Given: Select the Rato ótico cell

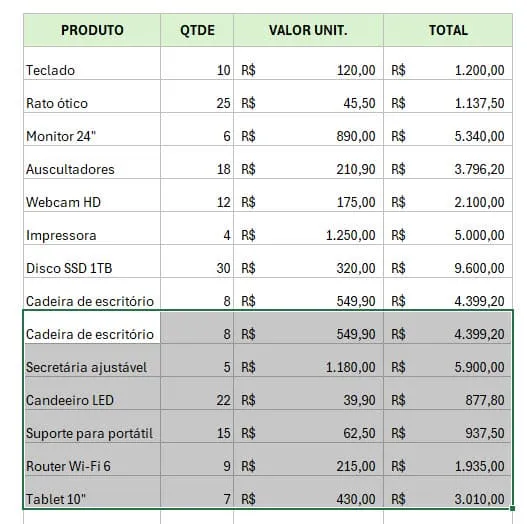Looking at the screenshot, I should click(92, 96).
